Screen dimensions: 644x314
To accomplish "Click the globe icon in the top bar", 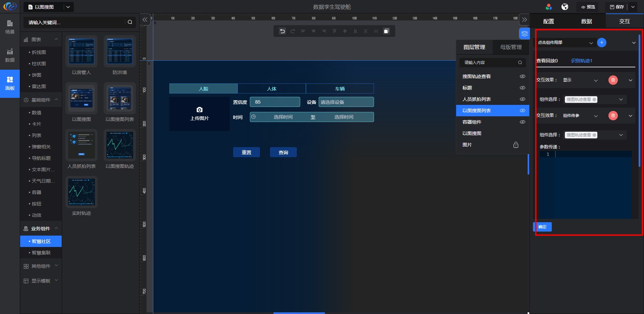I will [565, 7].
